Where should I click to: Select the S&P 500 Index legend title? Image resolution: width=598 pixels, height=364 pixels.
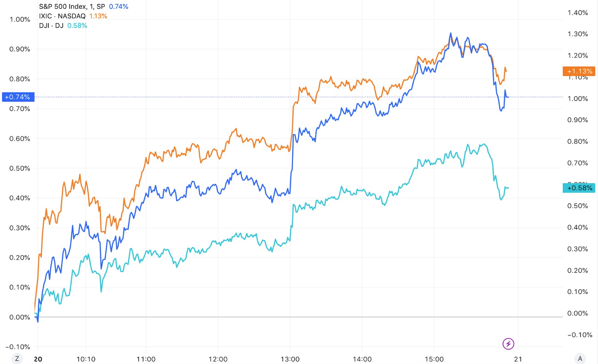tap(72, 7)
